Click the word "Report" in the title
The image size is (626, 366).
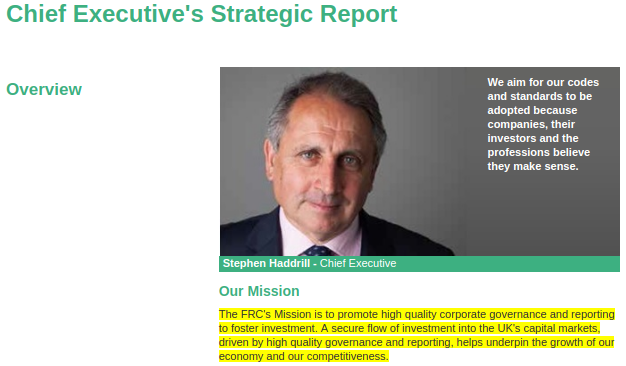click(359, 14)
